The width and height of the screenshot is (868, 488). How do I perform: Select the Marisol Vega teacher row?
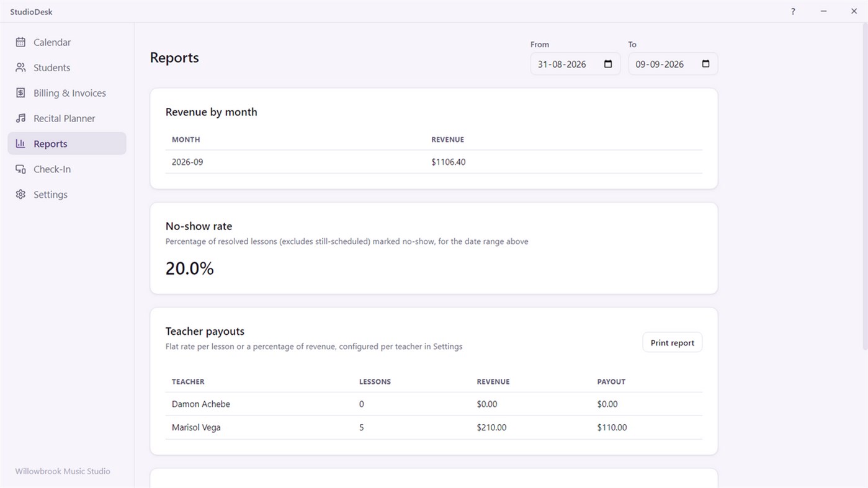click(x=434, y=428)
